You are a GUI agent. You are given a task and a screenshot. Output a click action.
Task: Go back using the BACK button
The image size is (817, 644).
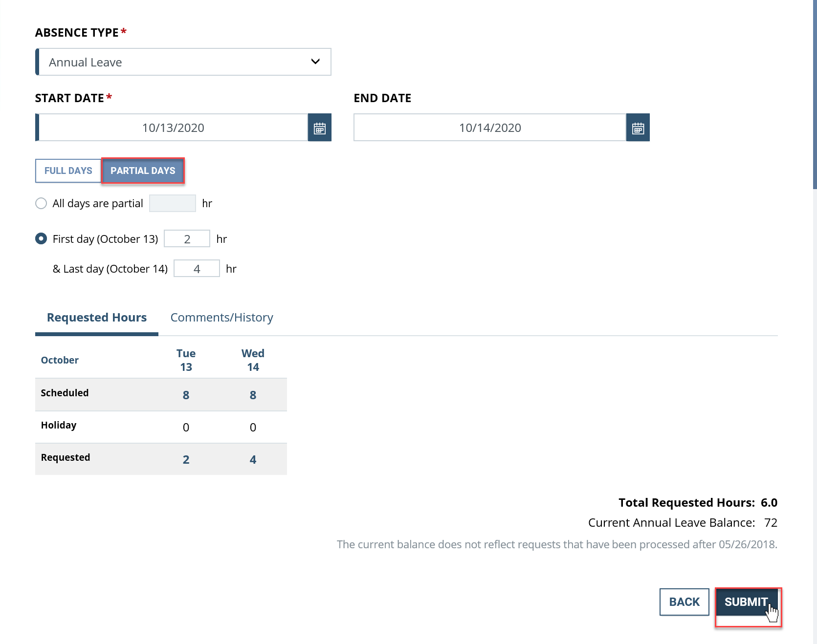[x=684, y=602]
